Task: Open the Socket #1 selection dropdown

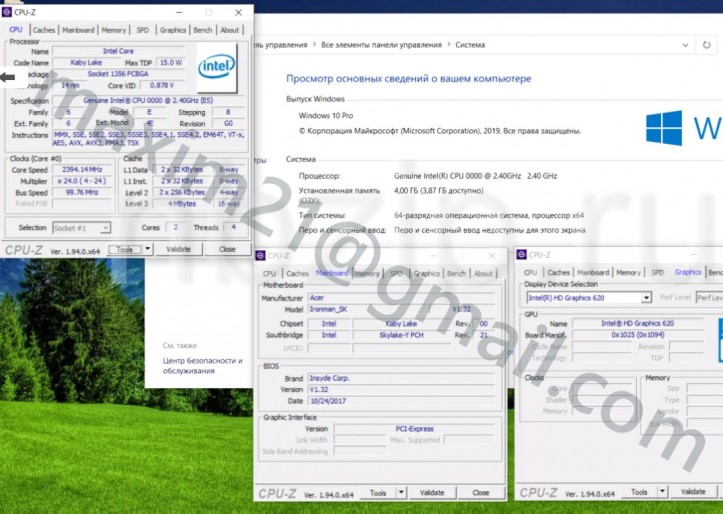Action: point(81,228)
